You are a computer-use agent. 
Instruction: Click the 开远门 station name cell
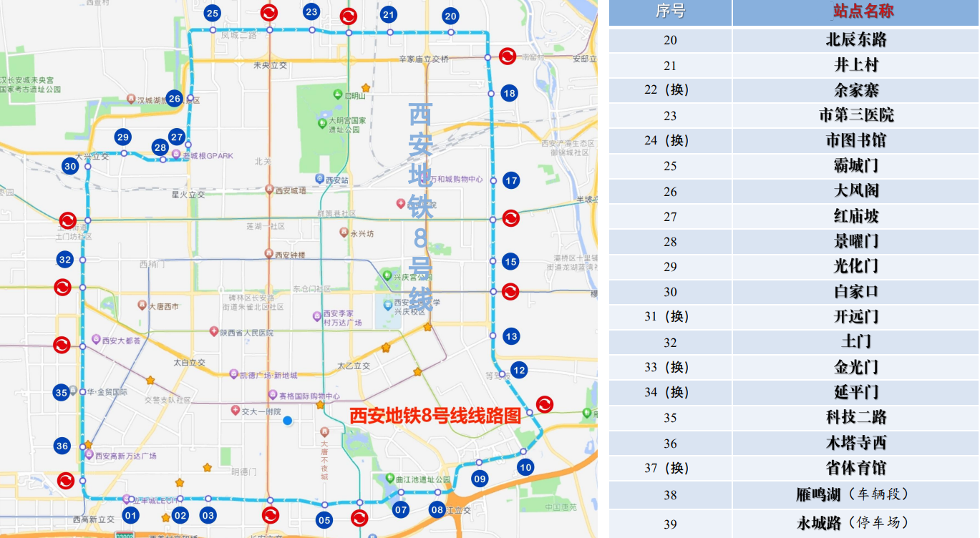(856, 316)
